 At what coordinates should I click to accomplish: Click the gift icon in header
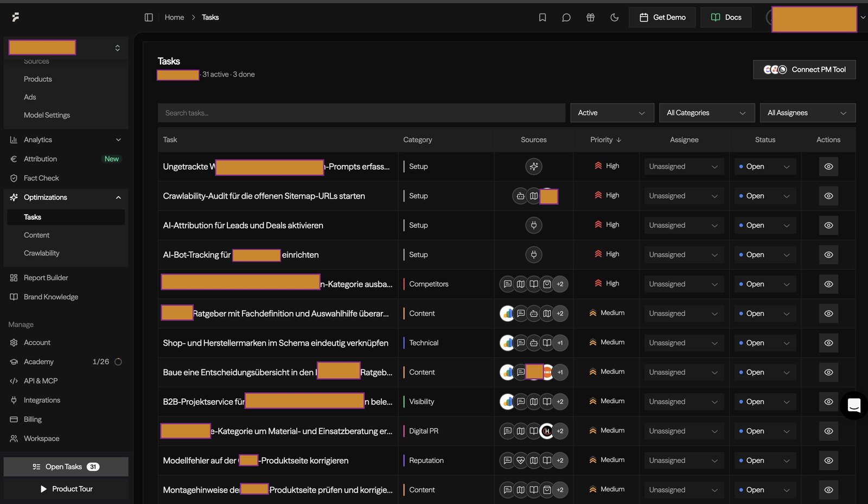(591, 17)
